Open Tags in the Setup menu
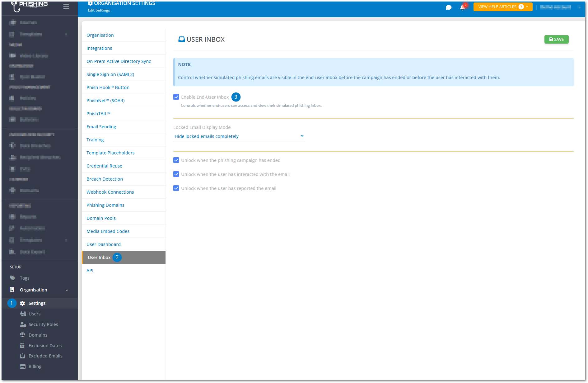The image size is (588, 383). [x=25, y=278]
